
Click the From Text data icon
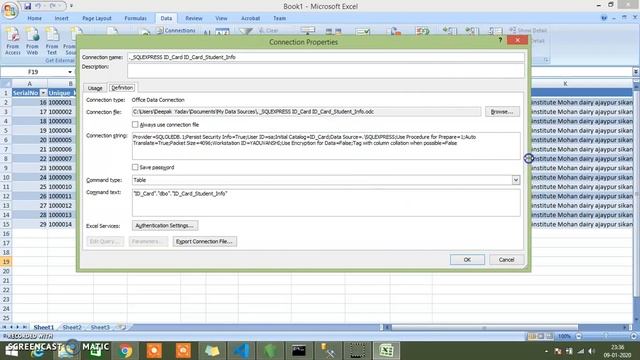(x=52, y=41)
